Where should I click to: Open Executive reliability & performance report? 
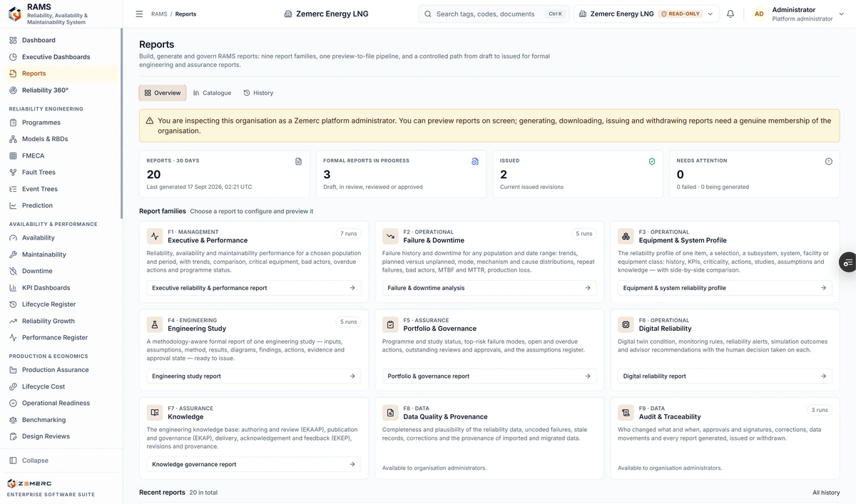click(254, 288)
